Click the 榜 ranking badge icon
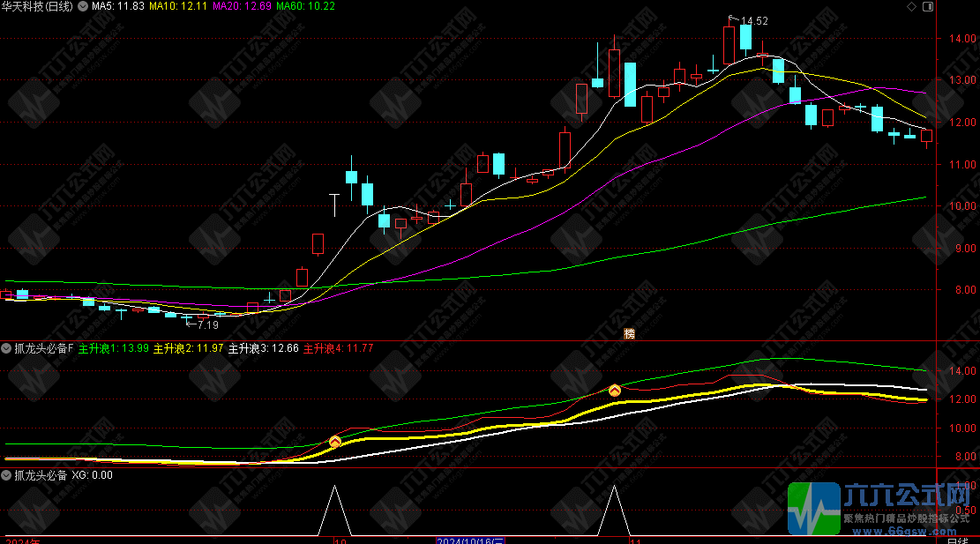Screen dimensions: 980x544 (629, 333)
